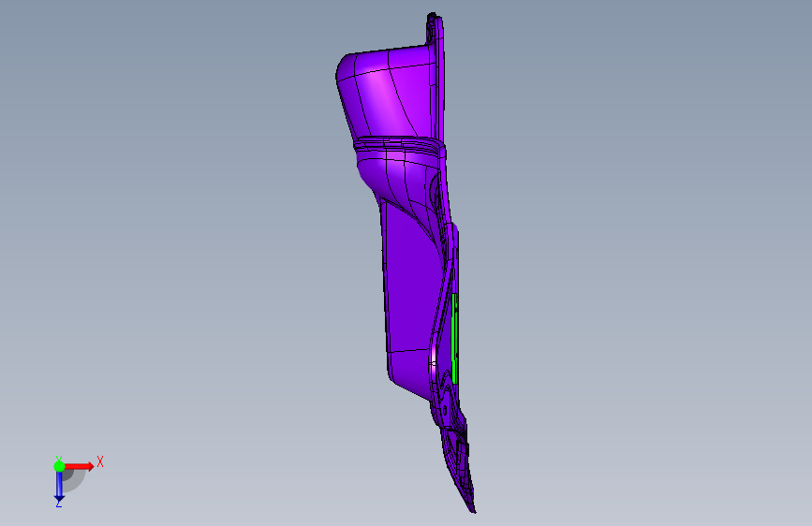The width and height of the screenshot is (812, 526).
Task: Select the large upper purple duct surface
Action: (386, 94)
